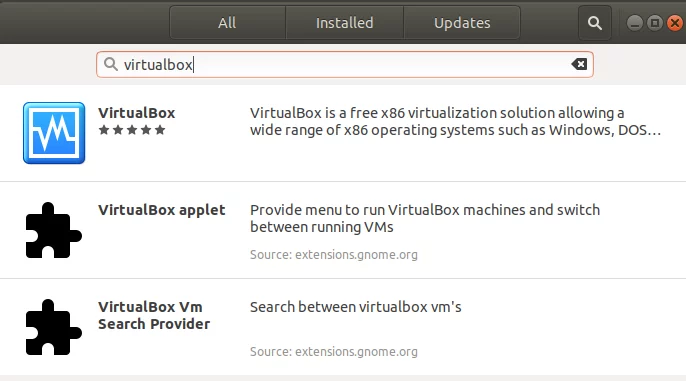Screen dimensions: 686x381
Task: Select the VirtualBox x86 virtualization description
Action: tap(455, 121)
